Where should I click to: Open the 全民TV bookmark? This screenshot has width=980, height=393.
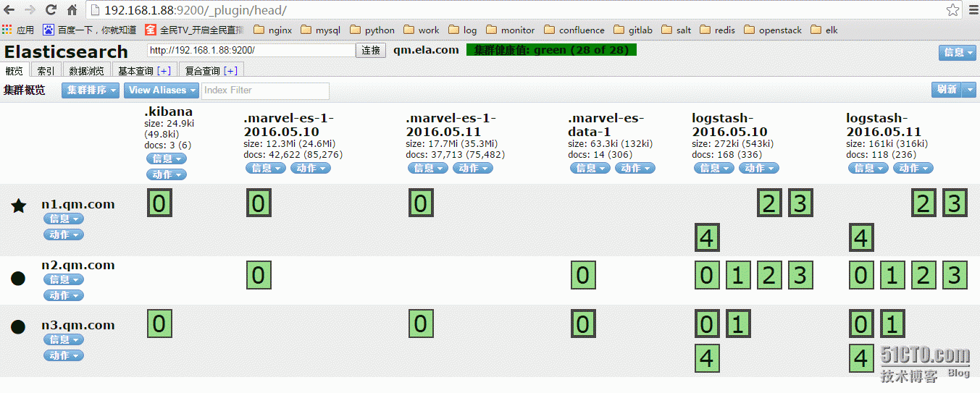[194, 30]
